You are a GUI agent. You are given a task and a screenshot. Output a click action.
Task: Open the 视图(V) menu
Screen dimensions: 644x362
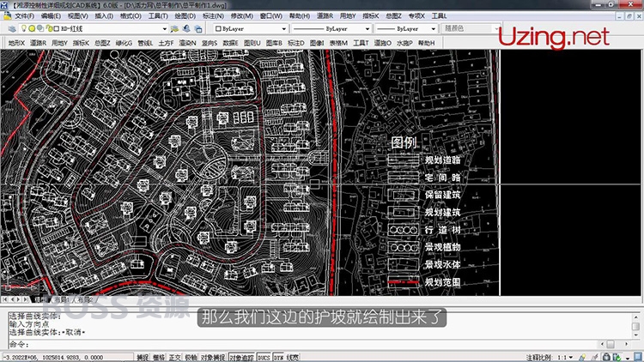pos(77,16)
